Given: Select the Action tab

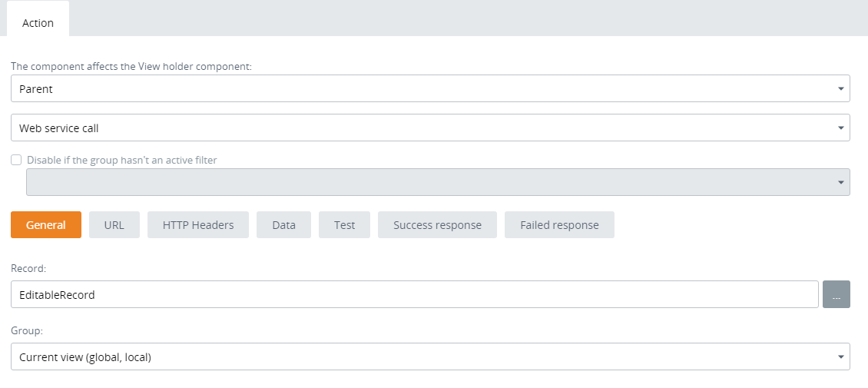Looking at the screenshot, I should click(38, 23).
